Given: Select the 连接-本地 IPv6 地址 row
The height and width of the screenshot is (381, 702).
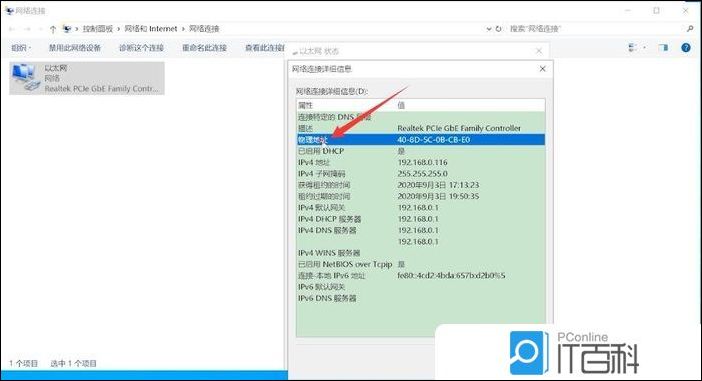Looking at the screenshot, I should [x=421, y=276].
